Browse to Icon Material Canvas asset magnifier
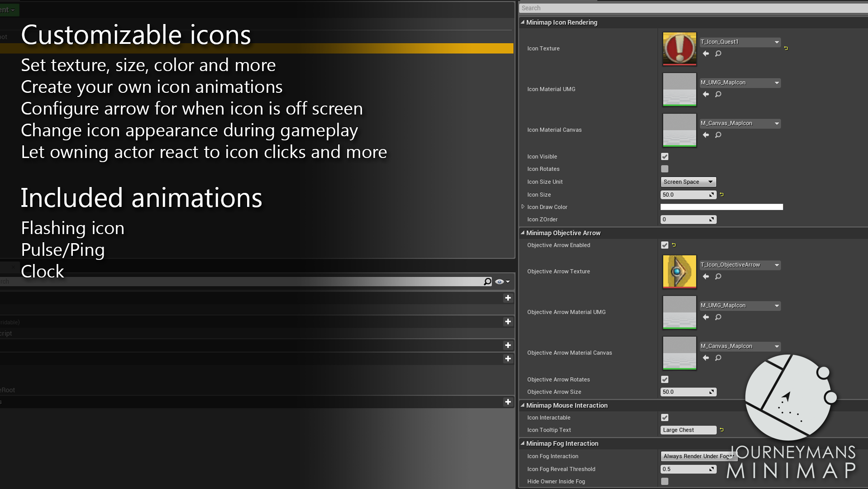 (x=718, y=135)
